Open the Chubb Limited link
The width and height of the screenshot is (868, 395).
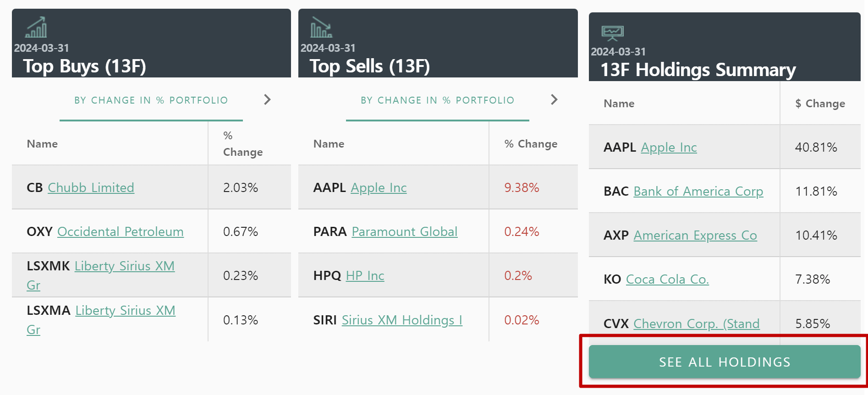coord(91,188)
